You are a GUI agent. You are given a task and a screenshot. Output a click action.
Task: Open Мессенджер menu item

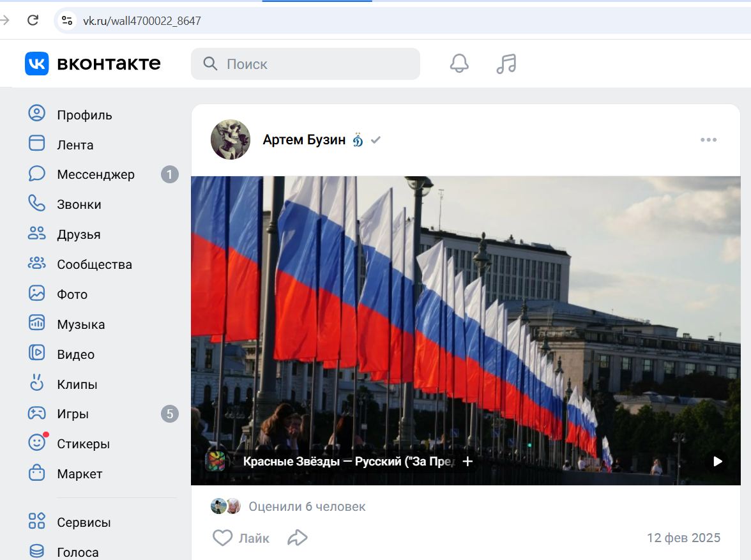tap(96, 174)
